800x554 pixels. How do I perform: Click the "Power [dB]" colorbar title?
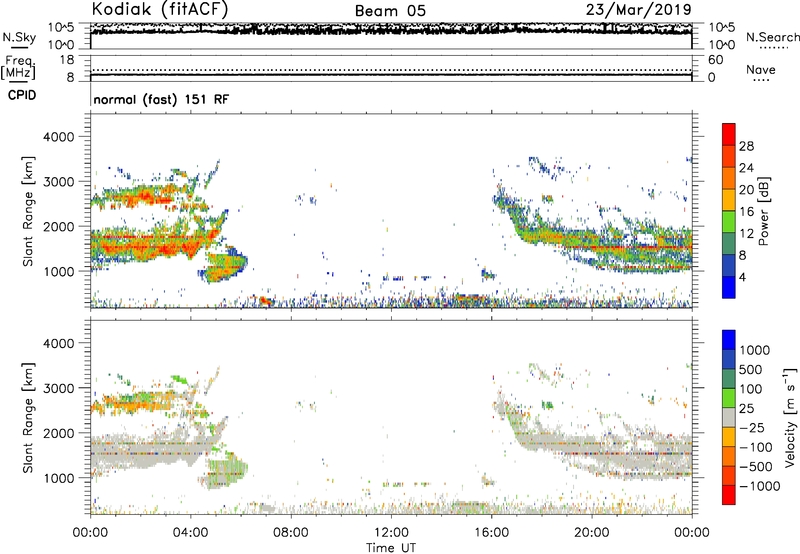pos(763,211)
